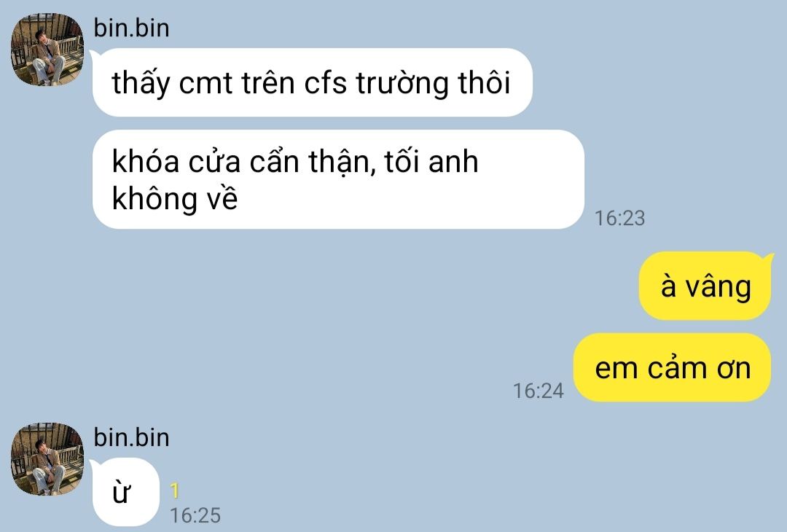
Task: Click the word 'cmt' in first message
Action: coord(205,84)
